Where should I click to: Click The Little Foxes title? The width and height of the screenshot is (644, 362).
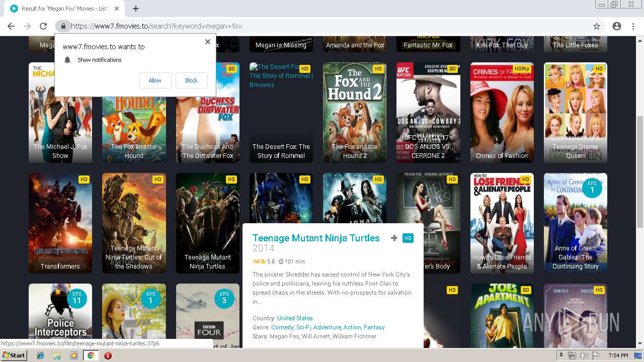pyautogui.click(x=576, y=45)
